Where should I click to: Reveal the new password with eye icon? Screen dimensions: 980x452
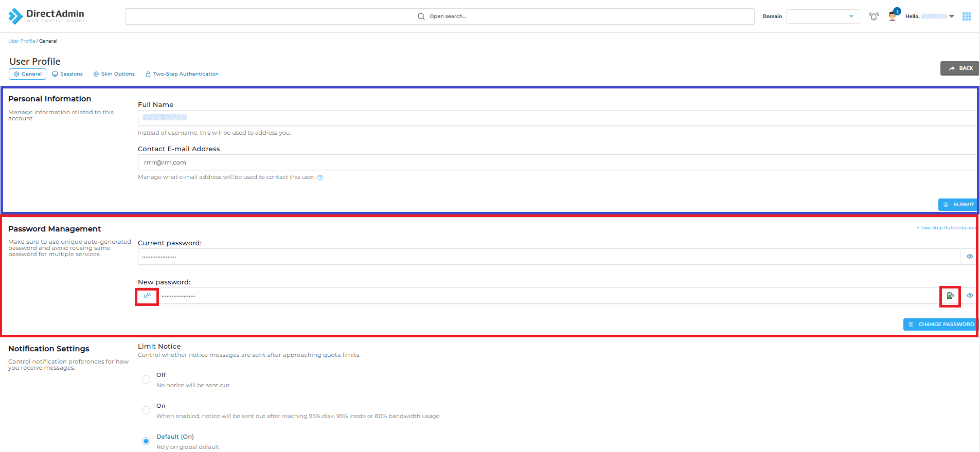pyautogui.click(x=970, y=296)
